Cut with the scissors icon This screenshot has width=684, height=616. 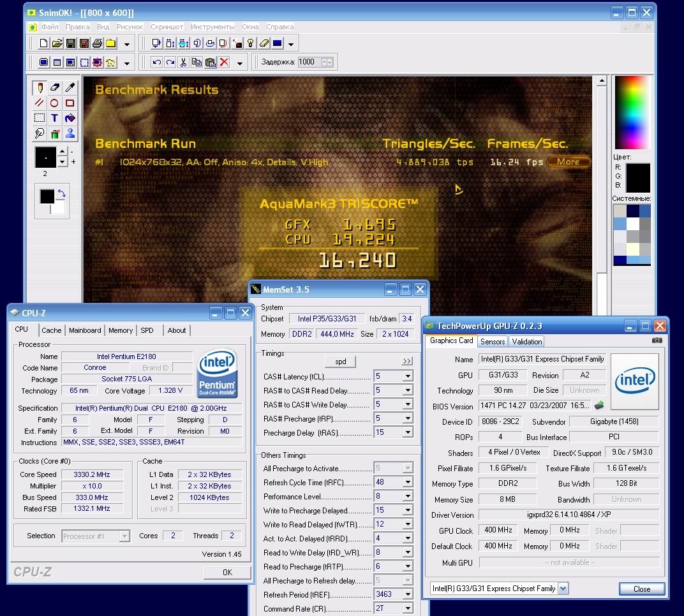coord(183,62)
